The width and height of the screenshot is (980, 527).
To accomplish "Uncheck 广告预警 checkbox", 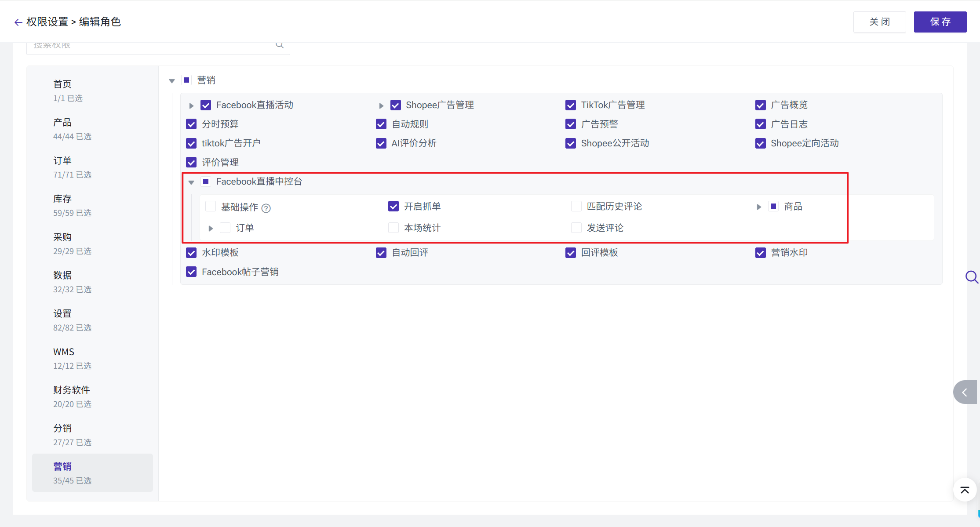I will (571, 124).
